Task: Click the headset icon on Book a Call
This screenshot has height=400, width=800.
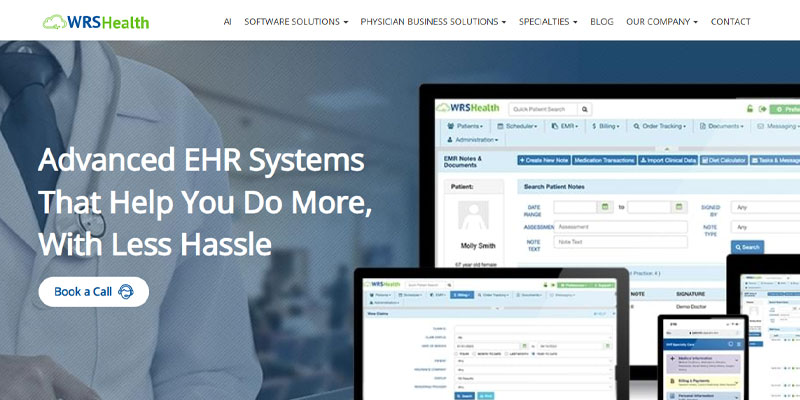Action: [126, 292]
